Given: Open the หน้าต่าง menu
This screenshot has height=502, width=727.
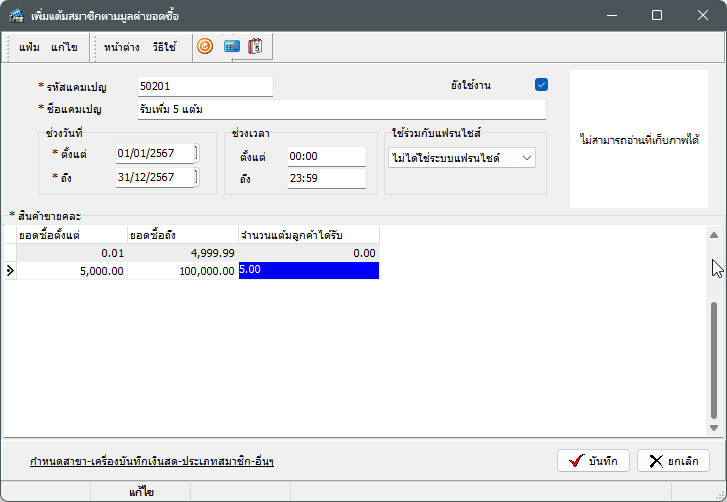Looking at the screenshot, I should [x=121, y=47].
